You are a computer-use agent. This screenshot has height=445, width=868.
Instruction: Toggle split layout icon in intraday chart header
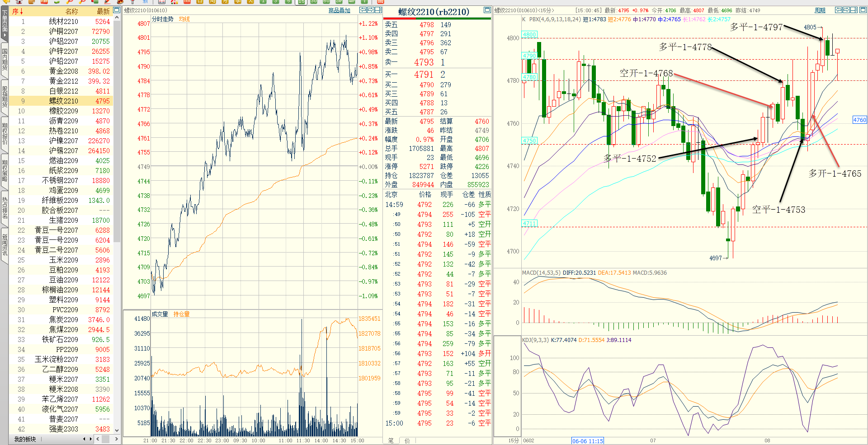tap(378, 10)
